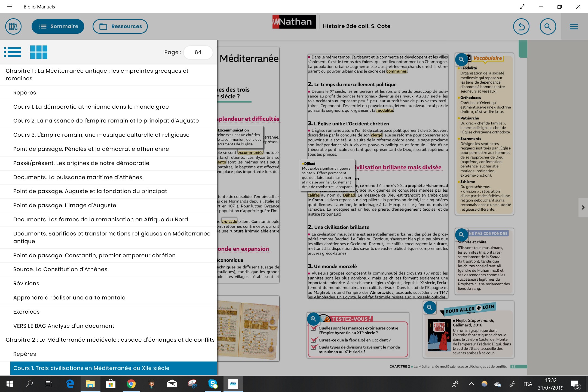
Task: Zoom the Testez-vous box magnifier
Action: tap(313, 318)
